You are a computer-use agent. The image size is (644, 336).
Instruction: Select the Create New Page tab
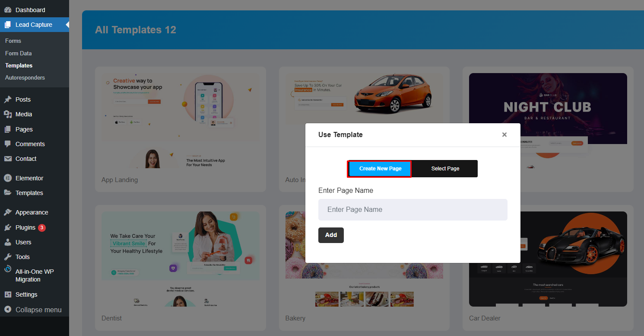380,169
